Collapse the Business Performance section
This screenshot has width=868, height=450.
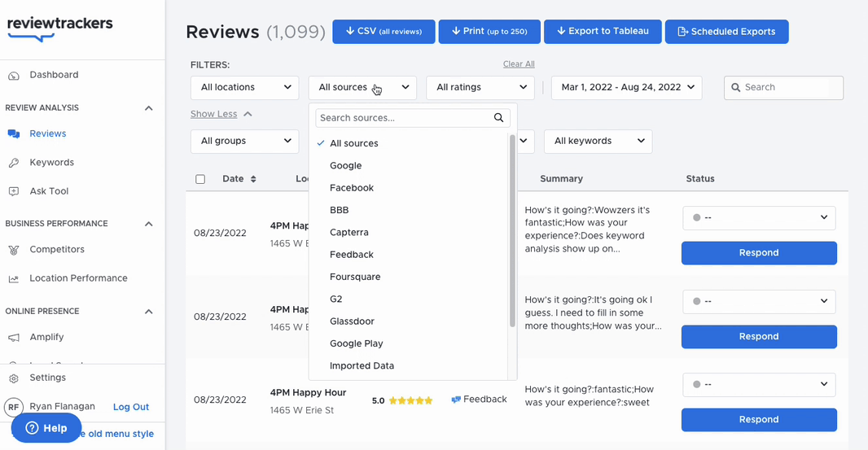pos(148,224)
